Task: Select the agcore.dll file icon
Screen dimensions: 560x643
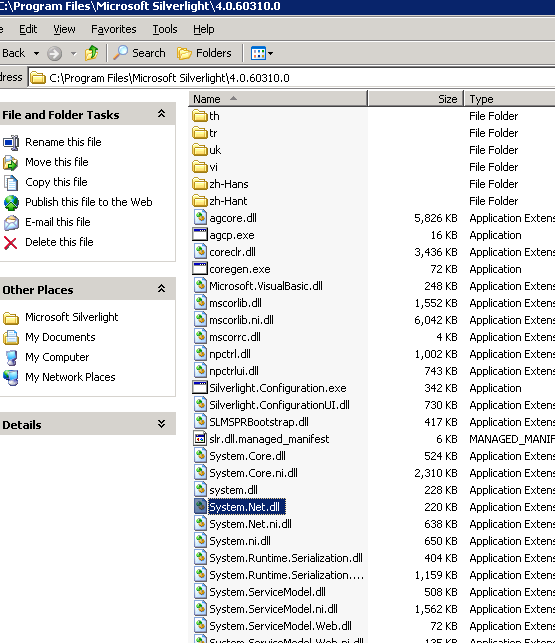Action: (x=200, y=217)
